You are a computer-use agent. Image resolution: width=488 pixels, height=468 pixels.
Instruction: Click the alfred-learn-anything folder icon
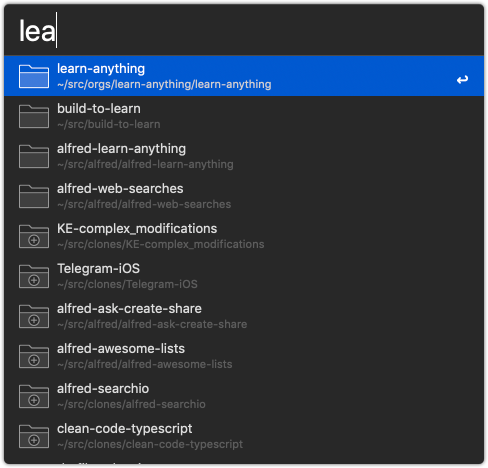34,156
